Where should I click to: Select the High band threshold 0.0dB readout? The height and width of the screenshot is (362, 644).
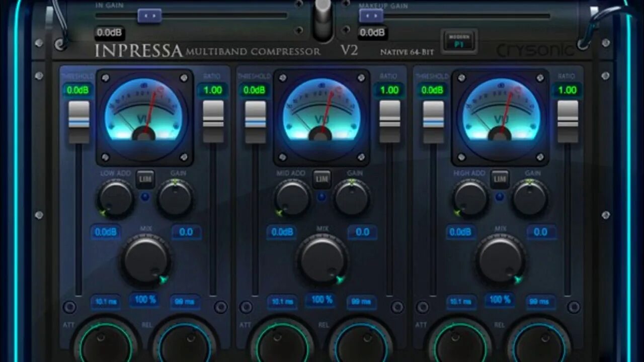point(433,90)
